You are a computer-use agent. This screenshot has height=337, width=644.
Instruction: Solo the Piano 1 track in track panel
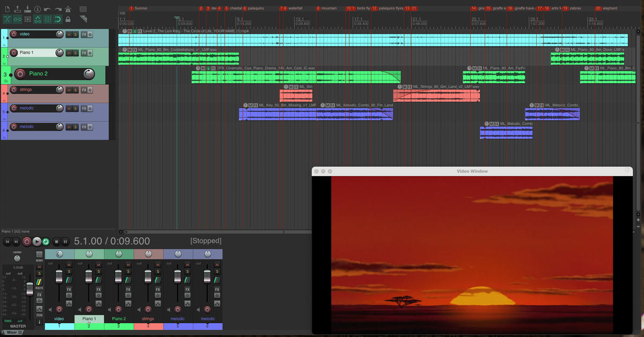[76, 53]
